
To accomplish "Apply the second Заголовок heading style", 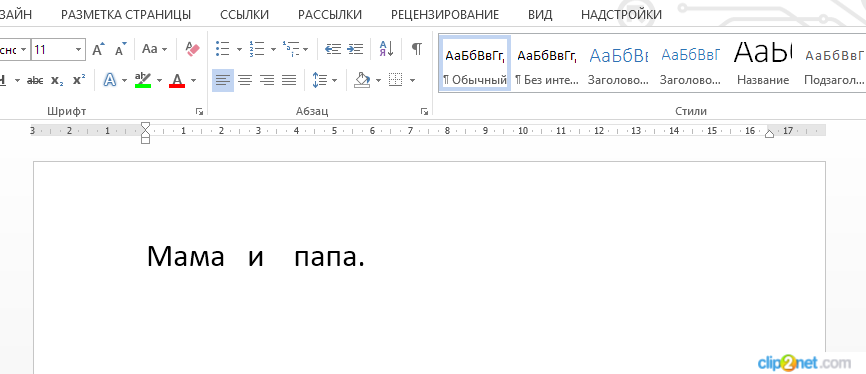I will click(690, 63).
